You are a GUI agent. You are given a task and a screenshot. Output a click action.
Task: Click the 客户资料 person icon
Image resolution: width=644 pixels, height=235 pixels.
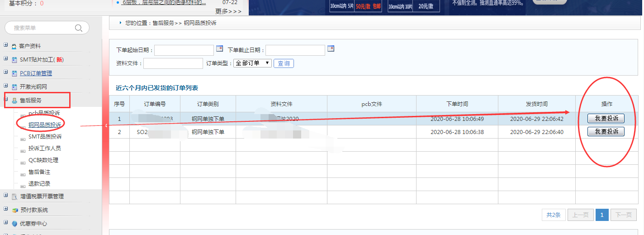click(14, 46)
